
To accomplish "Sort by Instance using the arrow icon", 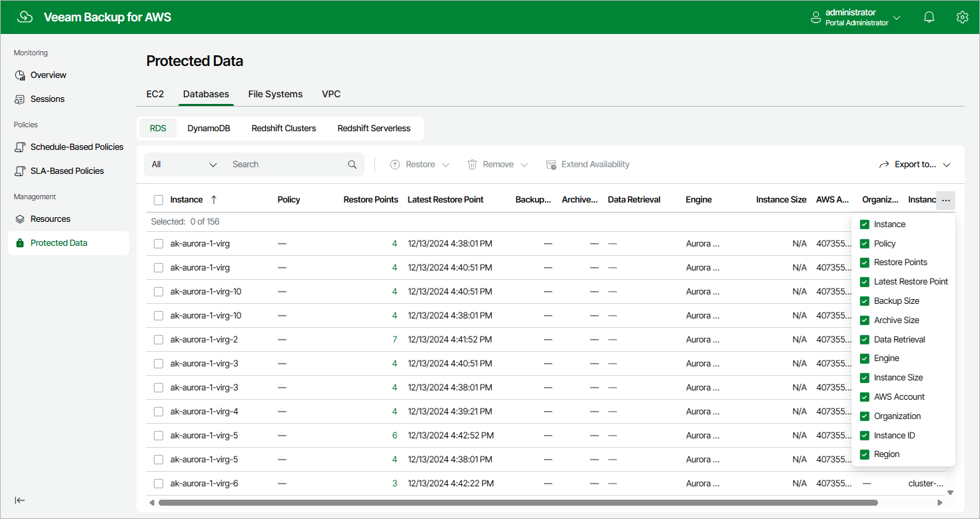I will (213, 200).
